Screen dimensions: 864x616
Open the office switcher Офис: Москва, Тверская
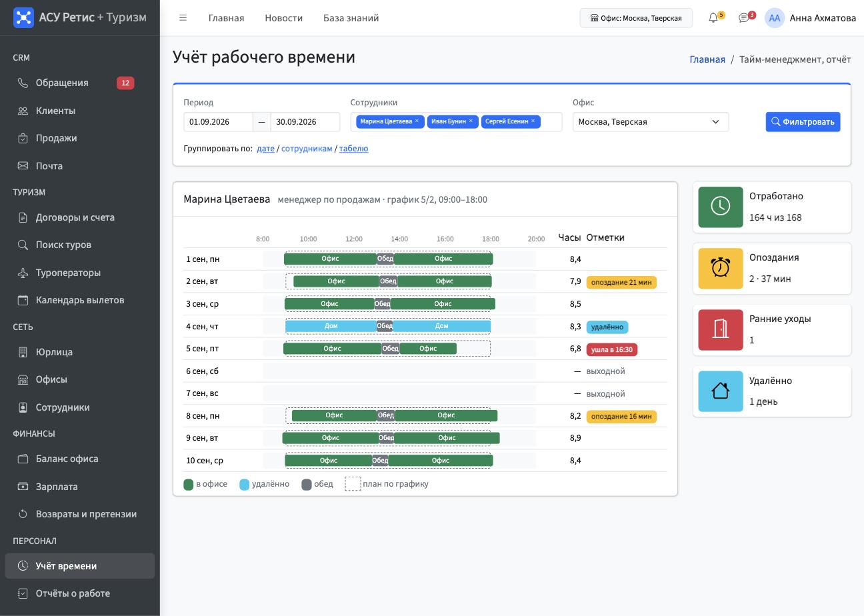point(636,18)
